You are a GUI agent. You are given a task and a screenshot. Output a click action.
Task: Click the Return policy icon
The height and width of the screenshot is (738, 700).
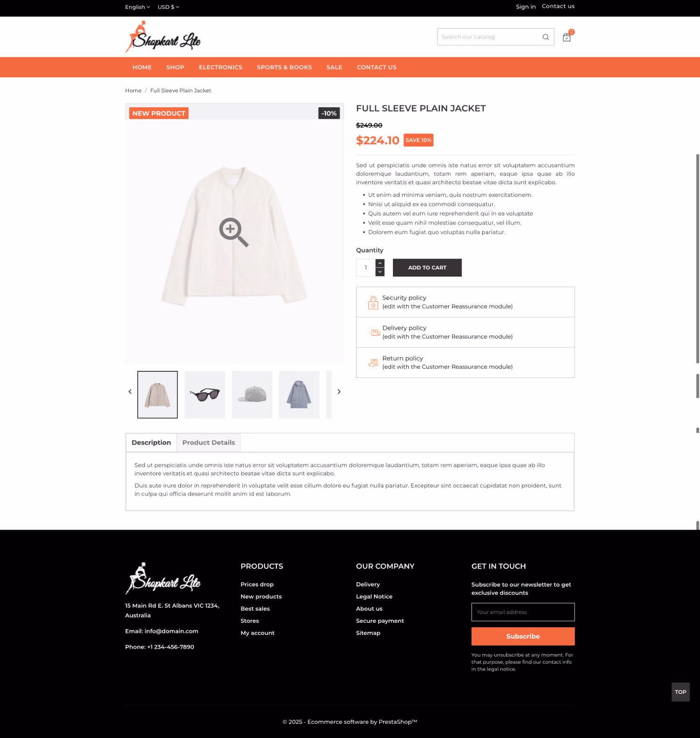click(x=373, y=362)
